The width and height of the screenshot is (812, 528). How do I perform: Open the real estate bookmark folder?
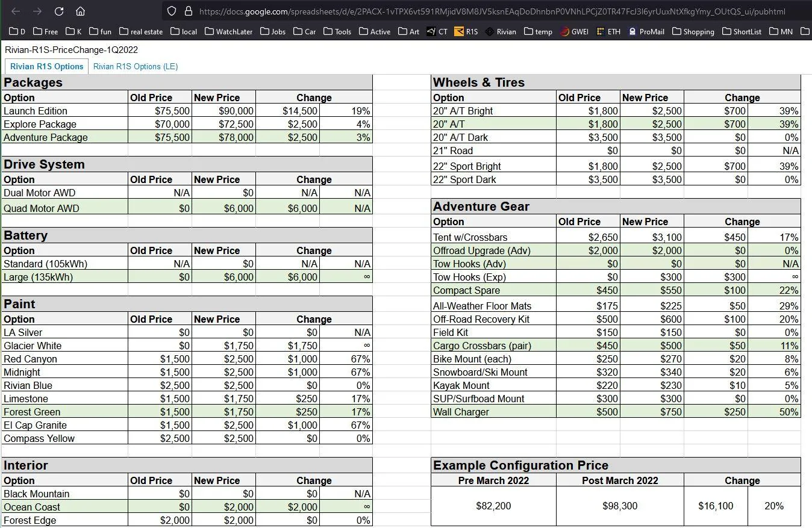pyautogui.click(x=141, y=31)
